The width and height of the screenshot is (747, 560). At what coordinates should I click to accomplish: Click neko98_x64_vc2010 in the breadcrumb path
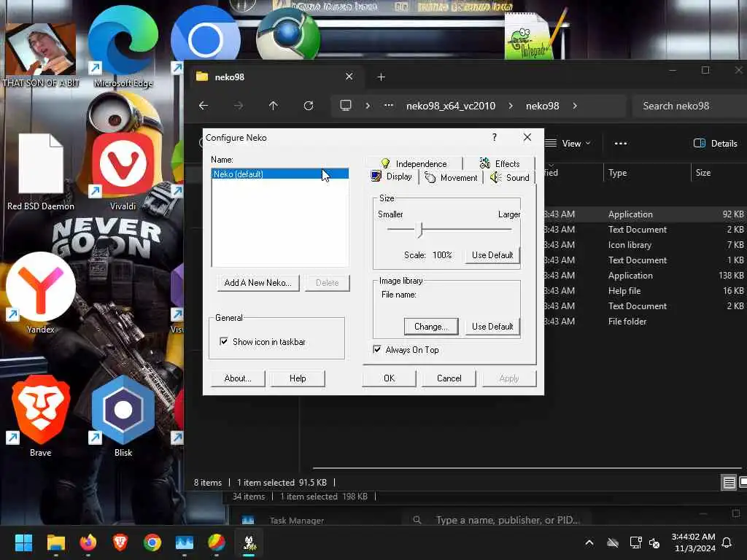pyautogui.click(x=451, y=106)
